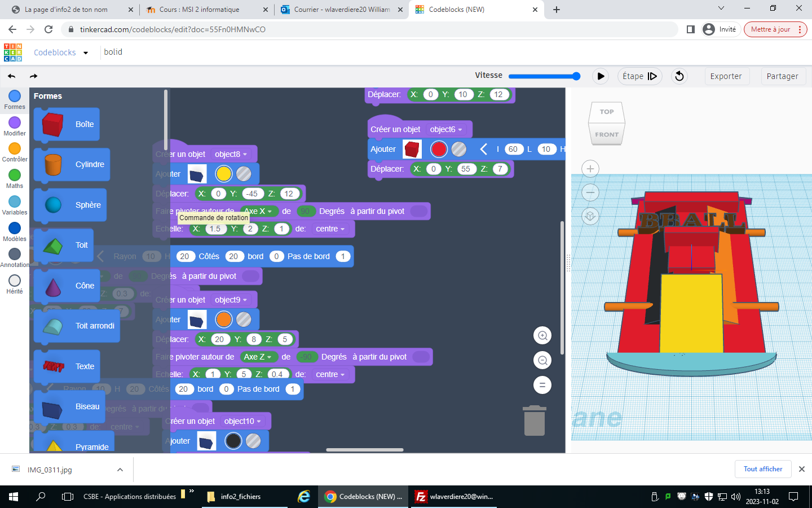Open the Maths category
The height and width of the screenshot is (508, 812).
(x=15, y=179)
